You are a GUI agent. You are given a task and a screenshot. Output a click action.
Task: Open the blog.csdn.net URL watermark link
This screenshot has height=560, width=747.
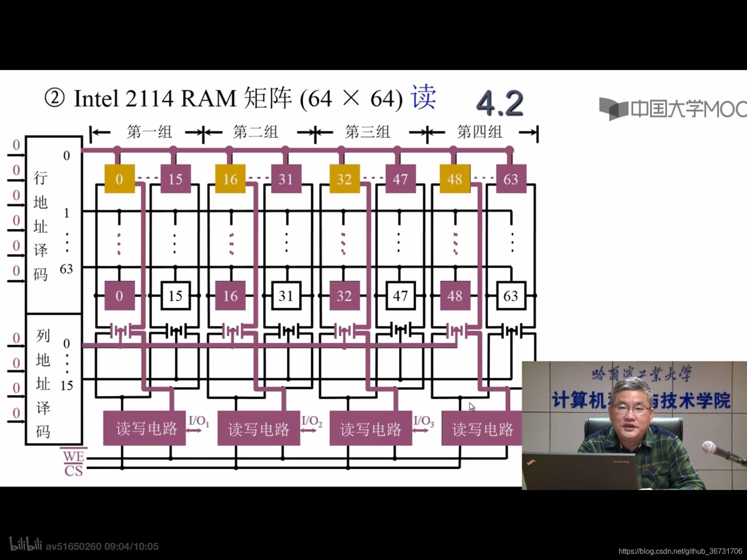coord(680,551)
